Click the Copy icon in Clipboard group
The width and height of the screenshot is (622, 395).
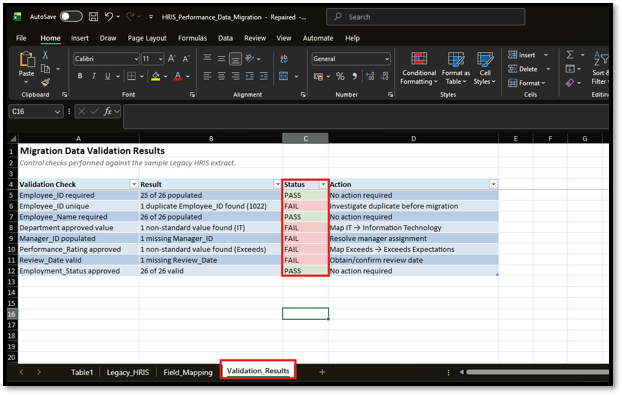coord(46,69)
